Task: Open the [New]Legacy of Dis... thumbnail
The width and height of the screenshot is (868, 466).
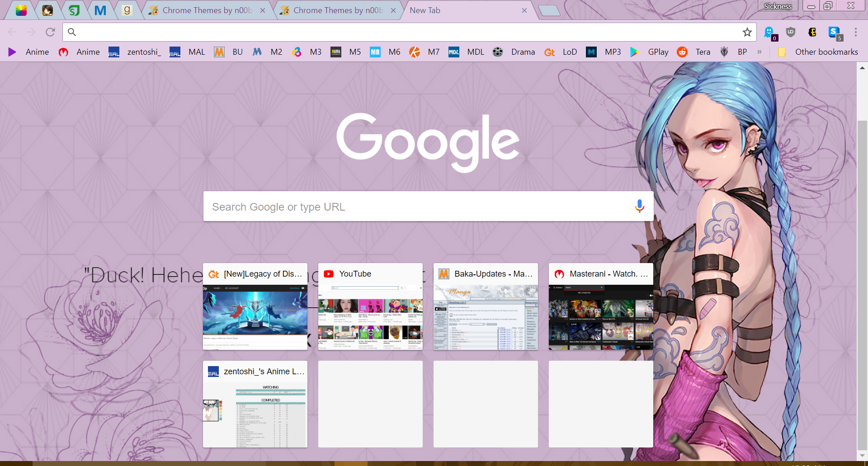Action: pos(255,306)
